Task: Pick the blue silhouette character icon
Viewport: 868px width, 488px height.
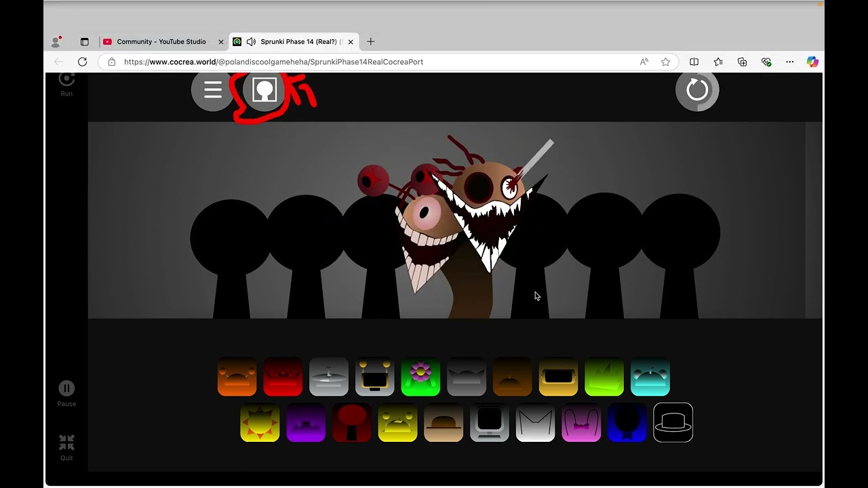Action: [x=627, y=423]
